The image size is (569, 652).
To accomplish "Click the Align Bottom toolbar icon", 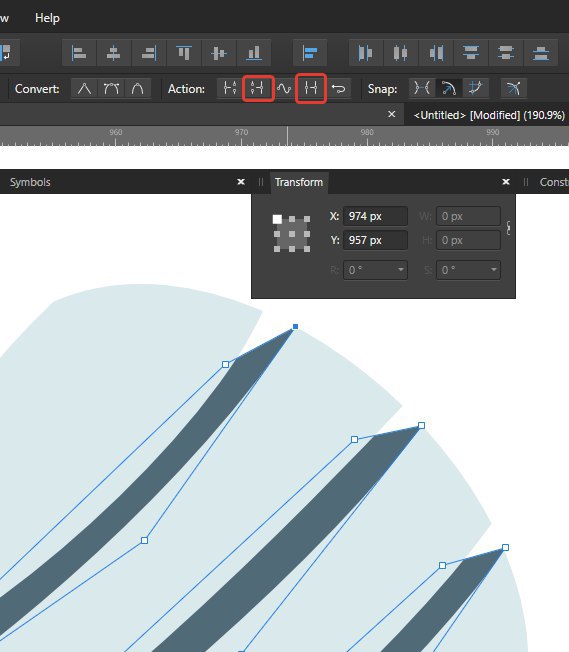I will click(x=253, y=53).
